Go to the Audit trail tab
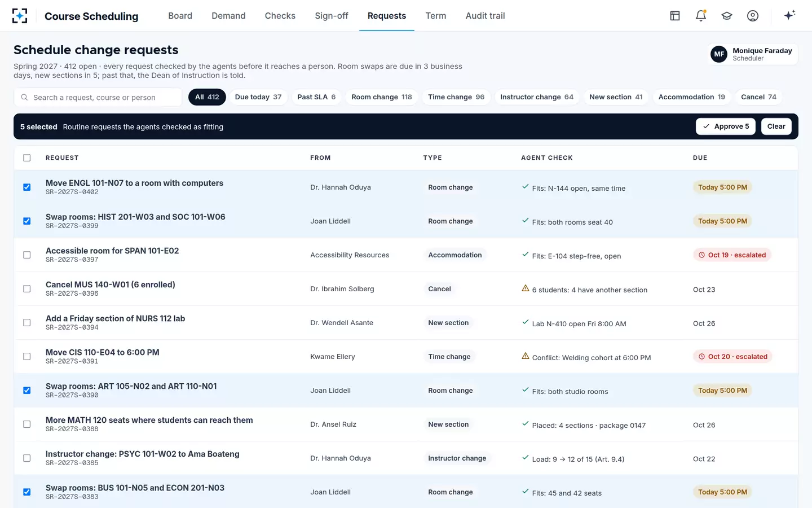 [485, 16]
